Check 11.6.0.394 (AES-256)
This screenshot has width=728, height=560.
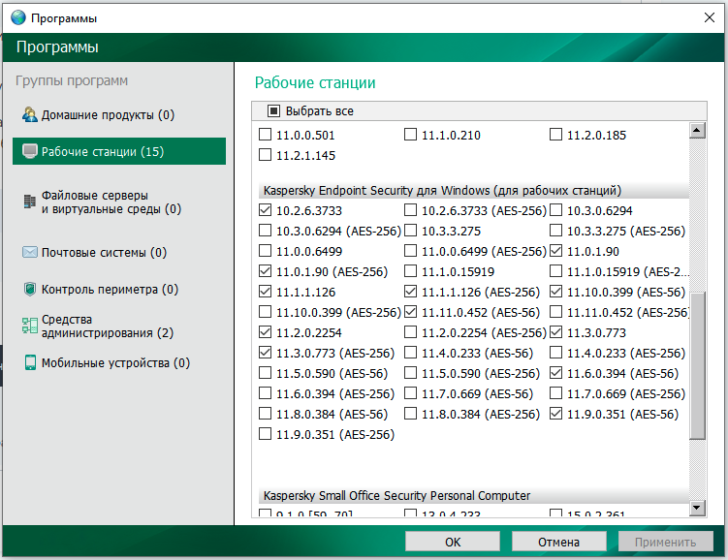[x=265, y=393]
